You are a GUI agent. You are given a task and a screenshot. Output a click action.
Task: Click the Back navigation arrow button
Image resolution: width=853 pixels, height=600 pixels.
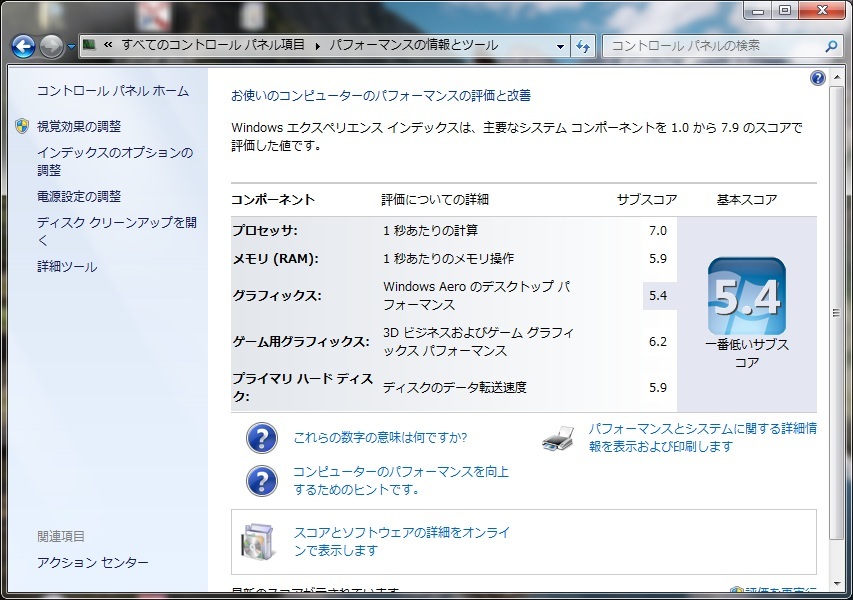(24, 46)
